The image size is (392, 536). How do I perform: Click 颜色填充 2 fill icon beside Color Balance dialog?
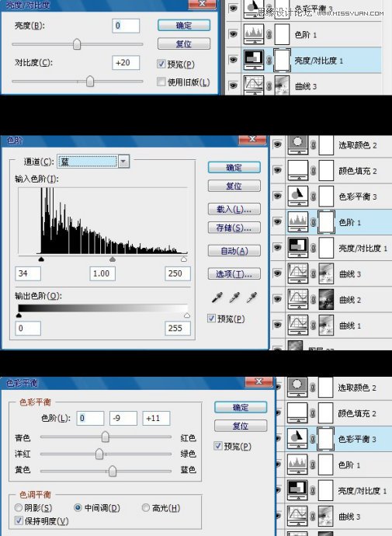point(297,412)
